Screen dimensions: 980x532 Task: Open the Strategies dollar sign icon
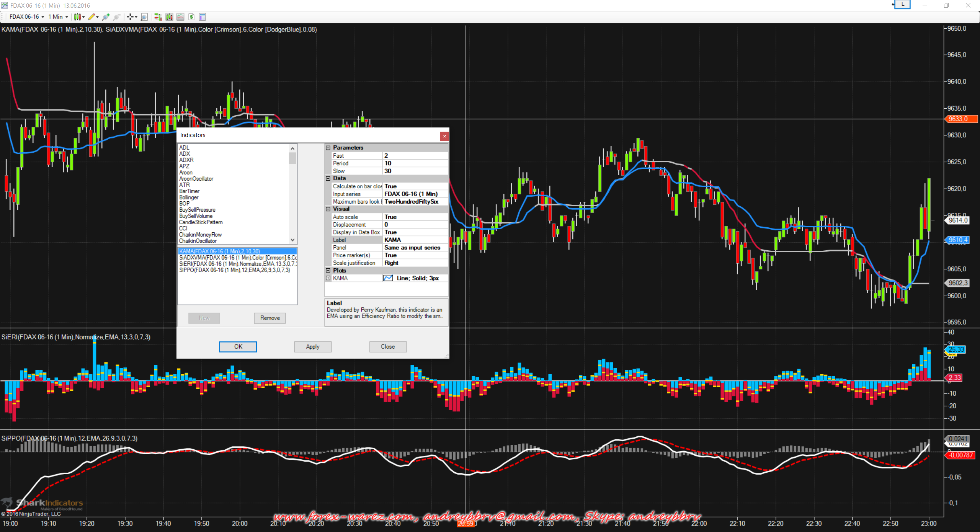tap(191, 17)
